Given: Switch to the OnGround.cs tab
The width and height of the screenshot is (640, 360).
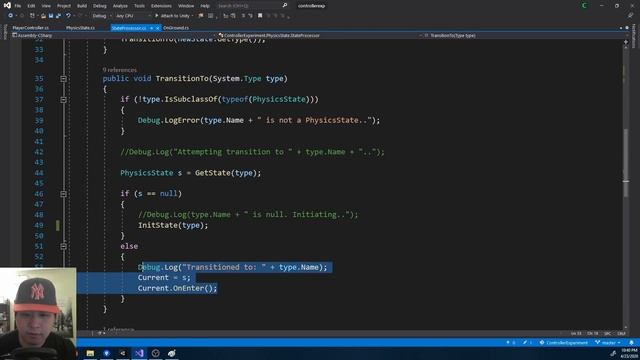Looking at the screenshot, I should coord(176,28).
